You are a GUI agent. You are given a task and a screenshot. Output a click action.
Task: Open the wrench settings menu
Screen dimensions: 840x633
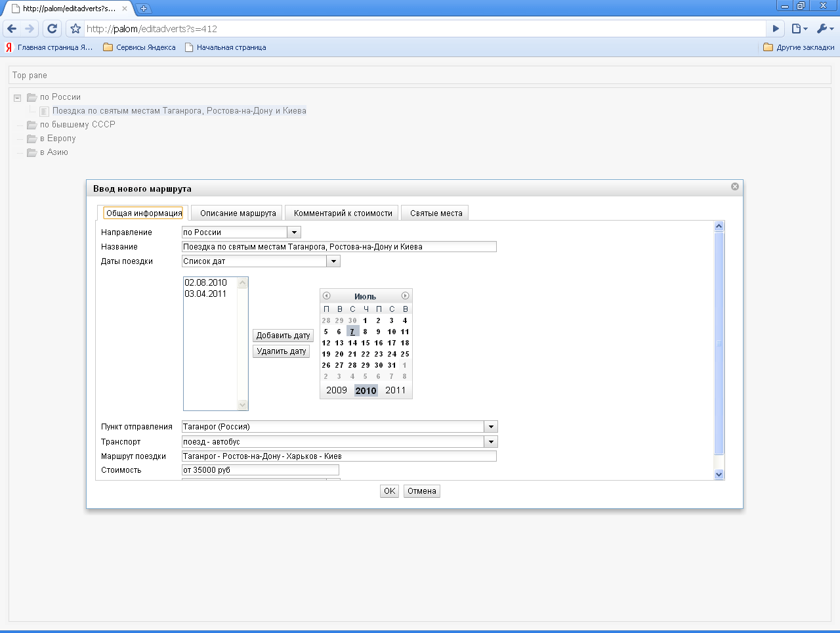(x=824, y=29)
